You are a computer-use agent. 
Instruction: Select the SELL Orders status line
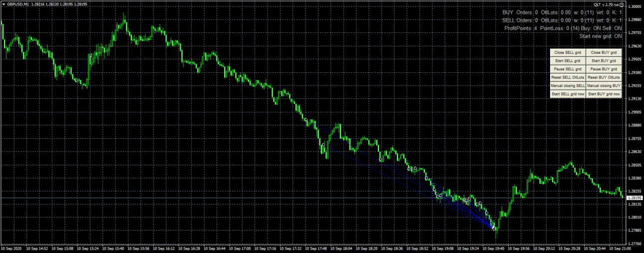click(x=563, y=20)
